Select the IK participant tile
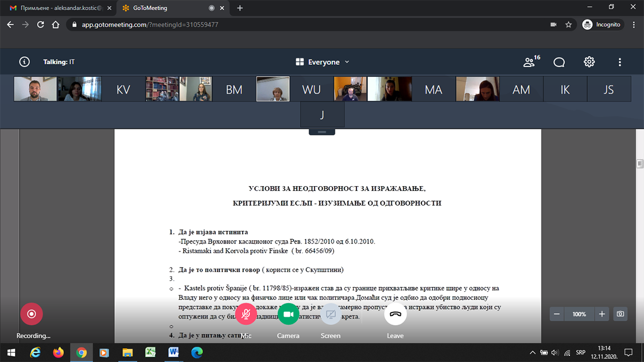644x362 pixels. [x=565, y=89]
